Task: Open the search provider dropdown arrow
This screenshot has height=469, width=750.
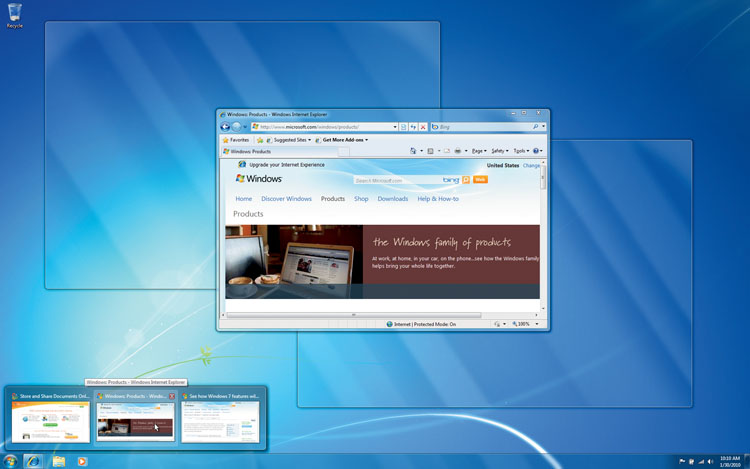Action: click(543, 127)
